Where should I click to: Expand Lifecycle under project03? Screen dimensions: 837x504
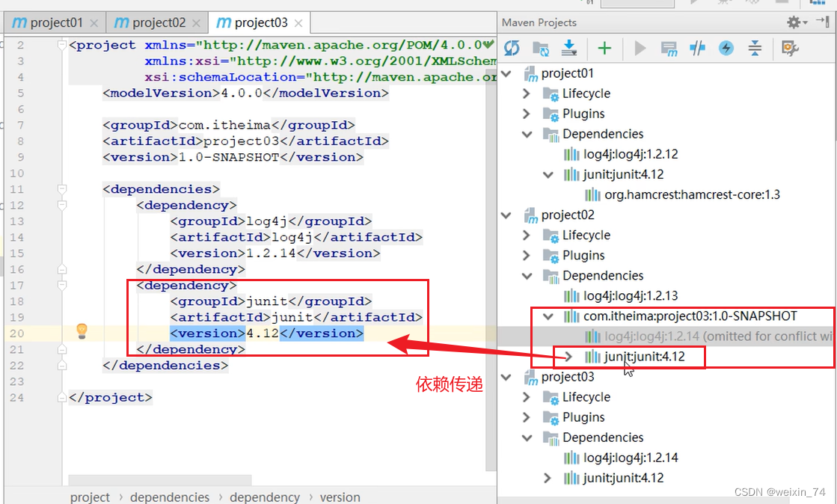[x=527, y=397]
